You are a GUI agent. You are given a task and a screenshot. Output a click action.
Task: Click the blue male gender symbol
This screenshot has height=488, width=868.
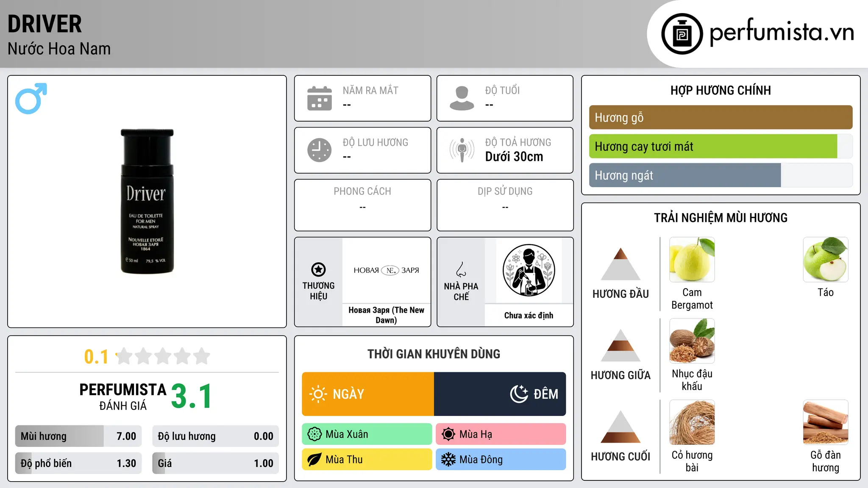click(x=31, y=98)
